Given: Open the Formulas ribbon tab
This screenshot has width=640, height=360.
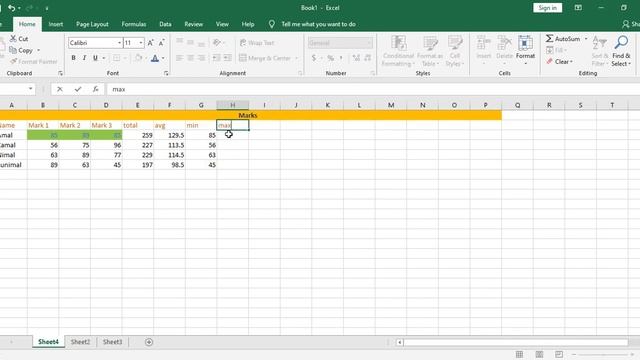Looking at the screenshot, I should [x=134, y=24].
